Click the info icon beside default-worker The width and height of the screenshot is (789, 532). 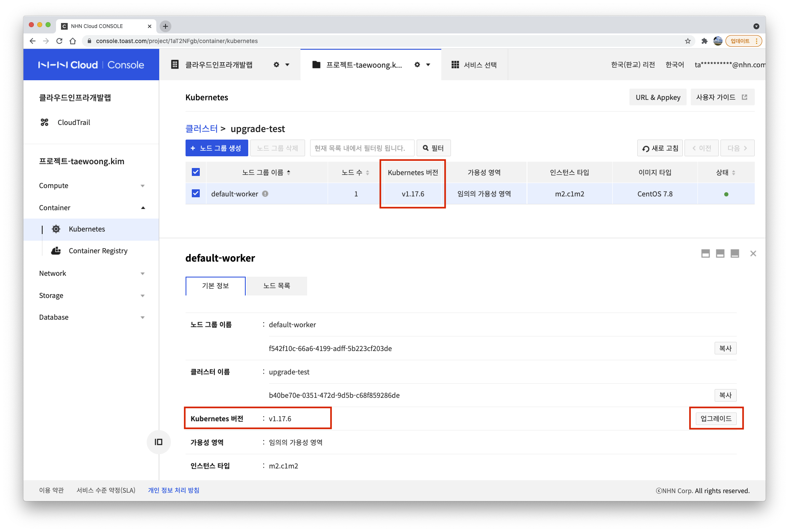pos(265,194)
